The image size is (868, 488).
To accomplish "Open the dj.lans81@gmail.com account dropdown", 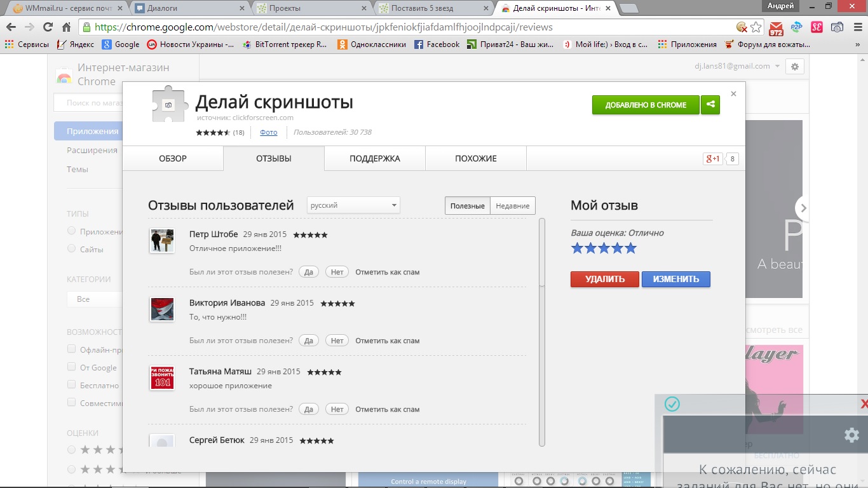I will (738, 66).
